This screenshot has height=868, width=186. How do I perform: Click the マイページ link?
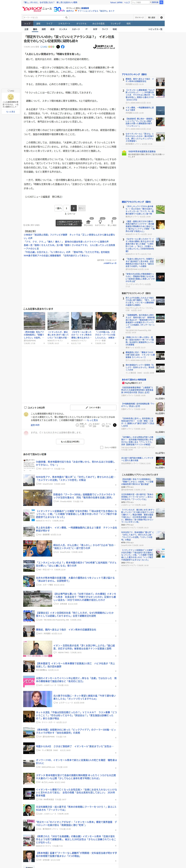[139, 18]
